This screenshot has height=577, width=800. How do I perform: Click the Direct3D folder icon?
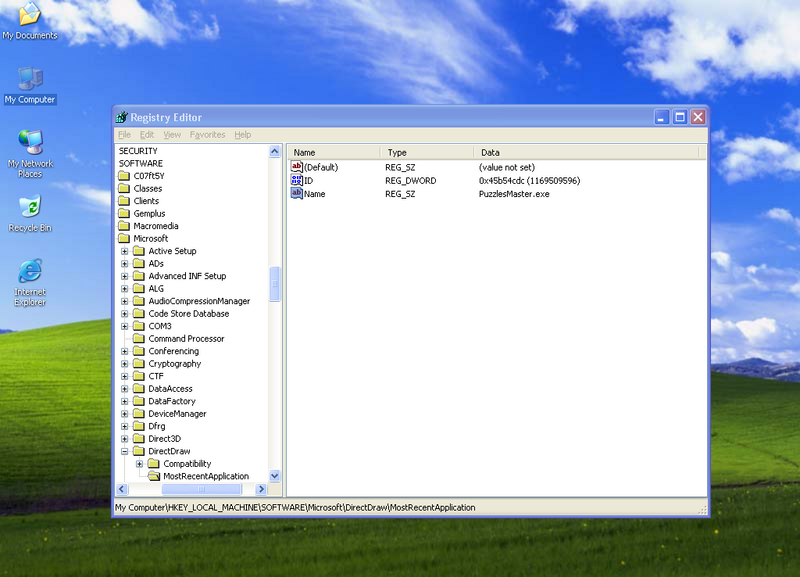139,439
